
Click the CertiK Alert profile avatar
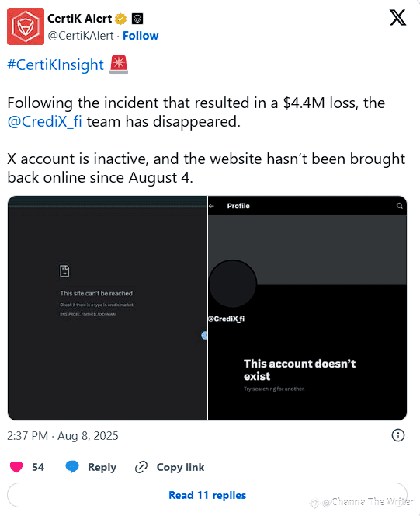26,26
